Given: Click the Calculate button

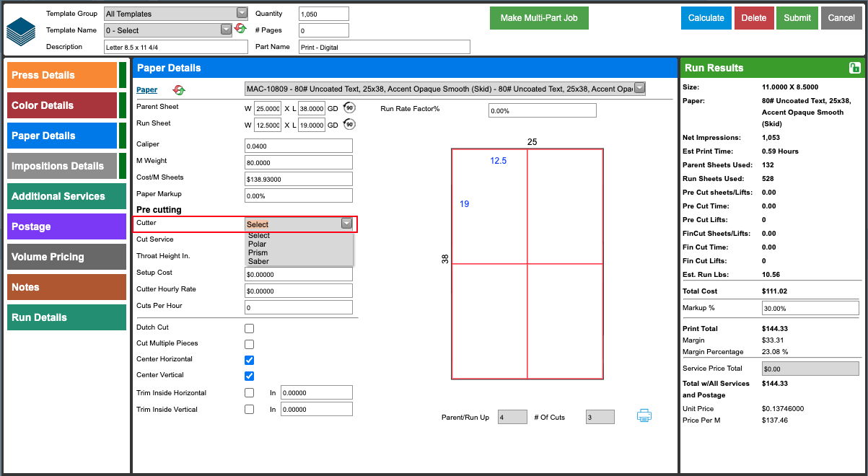Looking at the screenshot, I should pyautogui.click(x=706, y=18).
